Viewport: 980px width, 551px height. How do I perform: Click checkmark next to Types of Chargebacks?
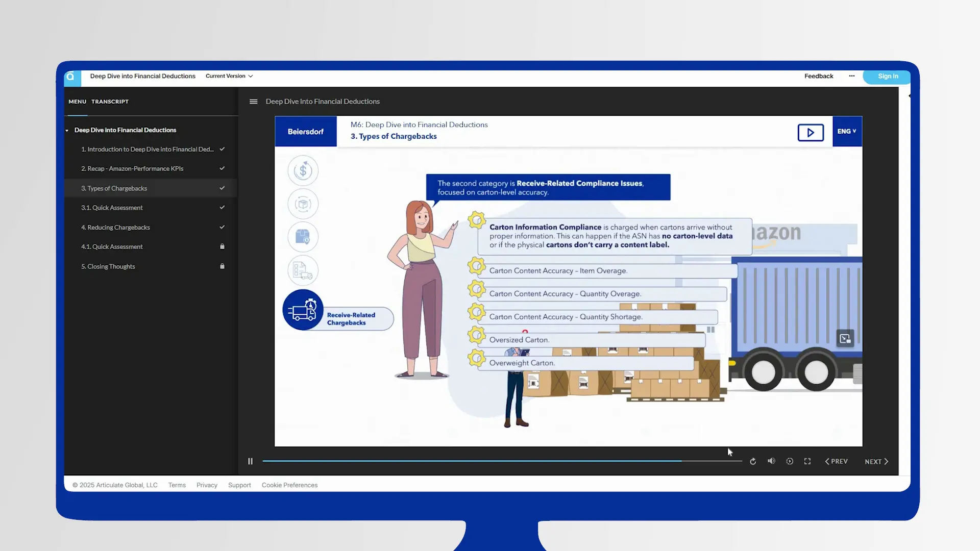[222, 188]
